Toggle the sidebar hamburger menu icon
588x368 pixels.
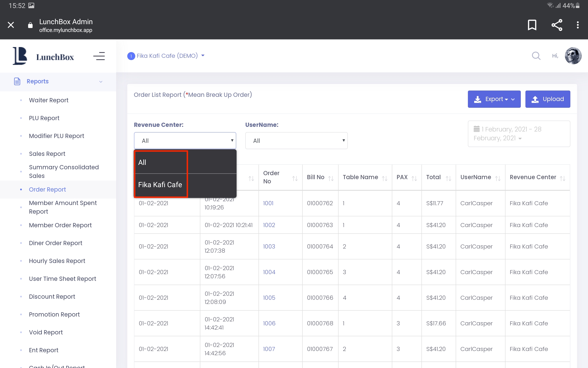point(99,56)
